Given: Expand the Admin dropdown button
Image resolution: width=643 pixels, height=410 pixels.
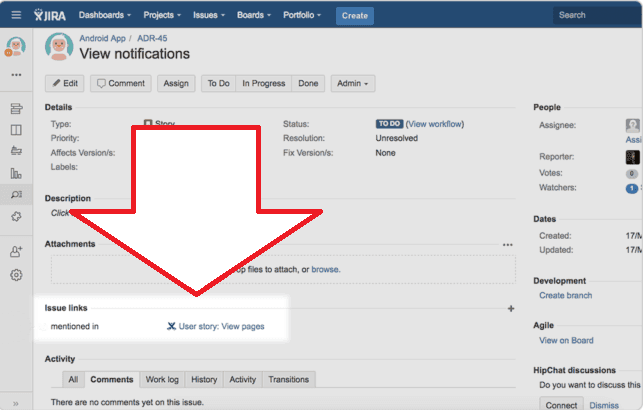Looking at the screenshot, I should click(x=353, y=84).
